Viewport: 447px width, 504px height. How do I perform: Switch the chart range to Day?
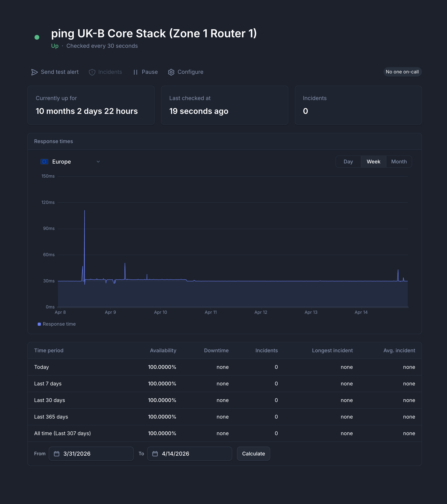tap(348, 162)
